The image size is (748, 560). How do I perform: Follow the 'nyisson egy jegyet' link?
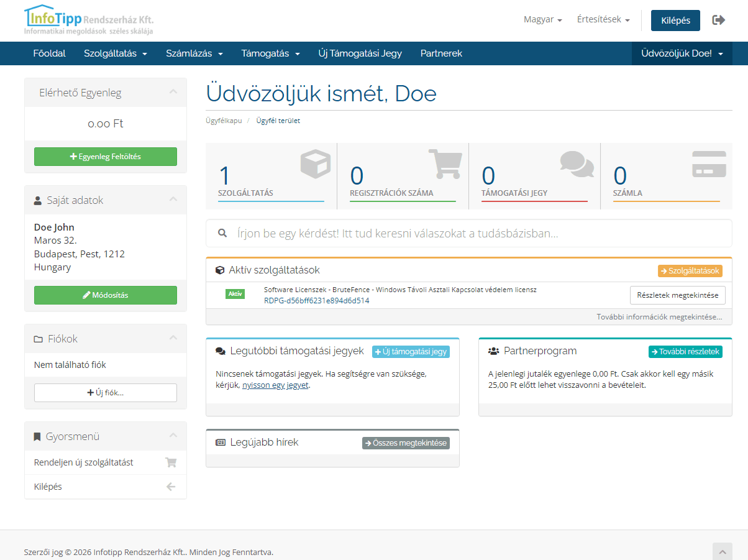(275, 385)
